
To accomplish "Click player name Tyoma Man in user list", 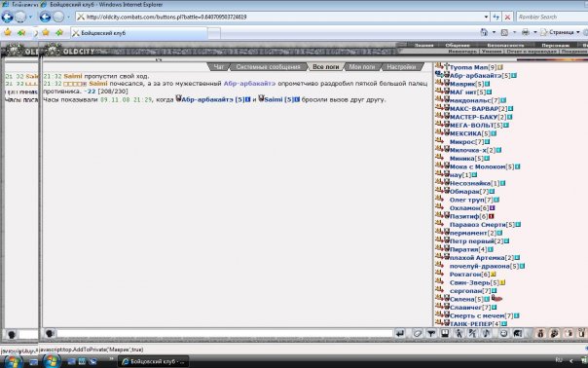I will click(468, 67).
